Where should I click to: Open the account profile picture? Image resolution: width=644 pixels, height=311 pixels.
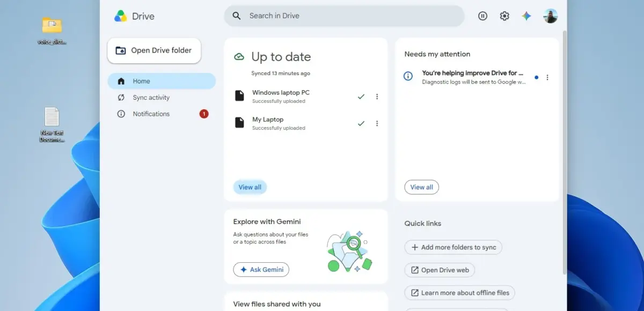point(550,16)
